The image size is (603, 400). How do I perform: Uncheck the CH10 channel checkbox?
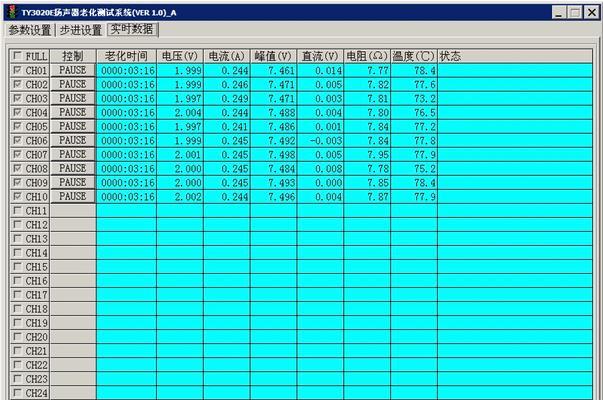17,196
